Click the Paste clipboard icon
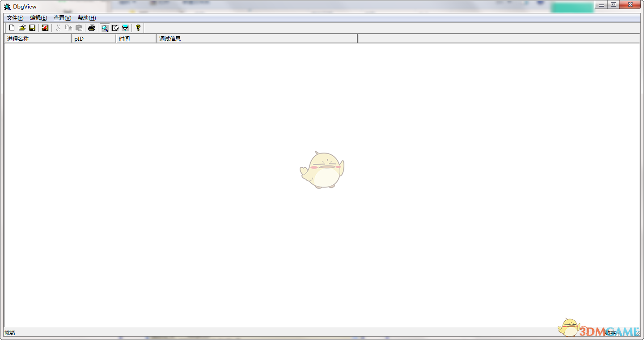Viewport: 644px width, 340px height. point(79,28)
